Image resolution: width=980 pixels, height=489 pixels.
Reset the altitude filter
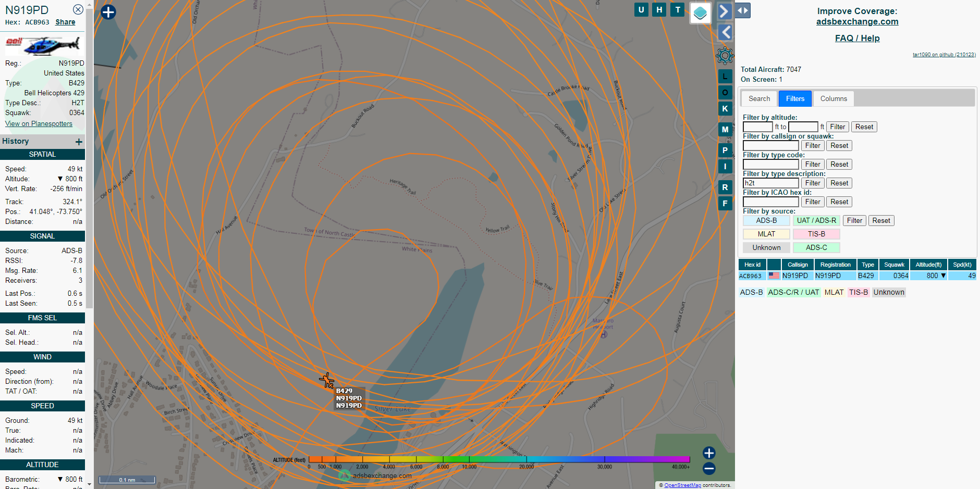[x=864, y=127]
